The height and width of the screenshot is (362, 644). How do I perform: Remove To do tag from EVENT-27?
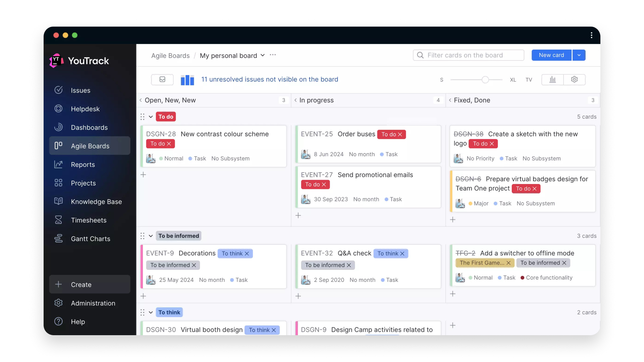coord(324,185)
